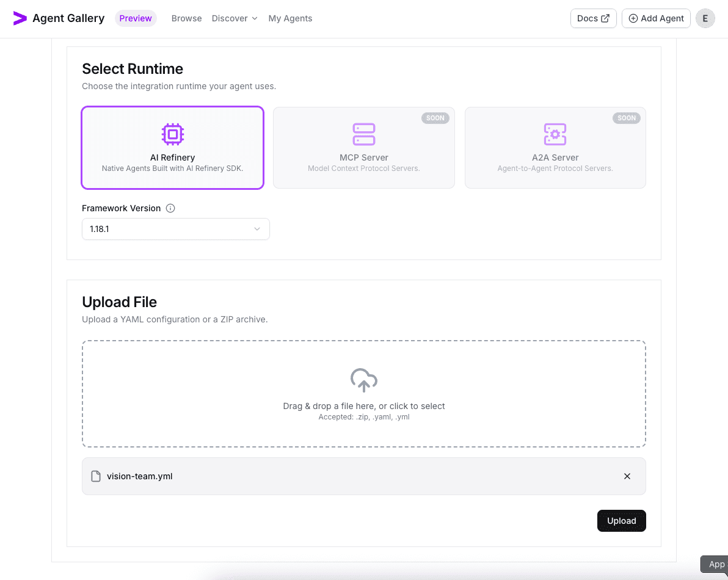Screen dimensions: 728x580
Task: Open the My Agents page
Action: pos(290,18)
